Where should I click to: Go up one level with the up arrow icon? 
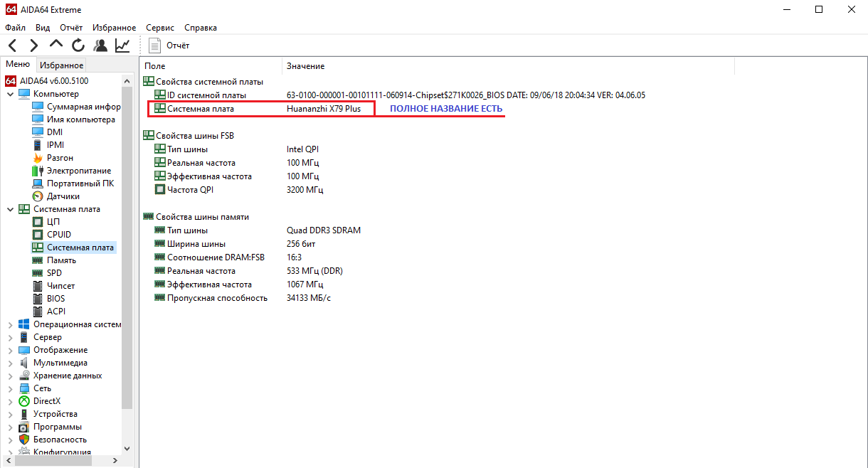point(56,46)
